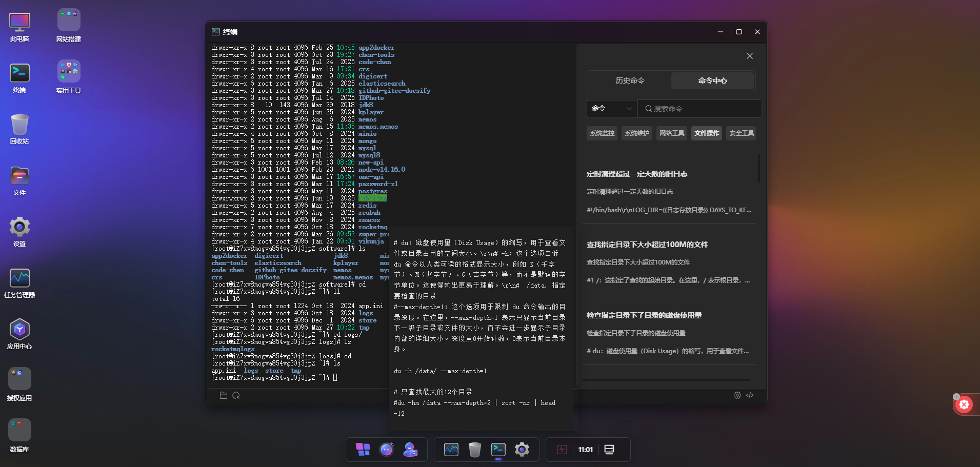The width and height of the screenshot is (980, 467).
Task: Expand the 命令 type dropdown
Action: (612, 109)
